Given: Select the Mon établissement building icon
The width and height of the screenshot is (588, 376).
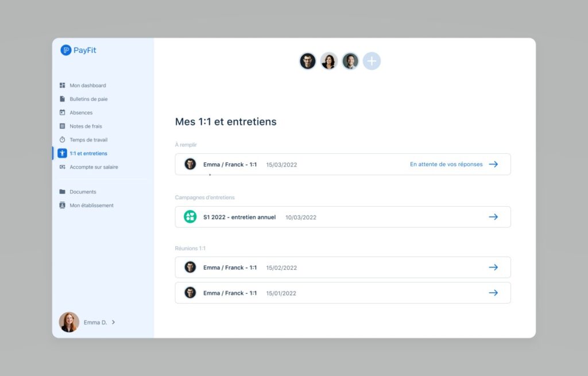Looking at the screenshot, I should 62,205.
